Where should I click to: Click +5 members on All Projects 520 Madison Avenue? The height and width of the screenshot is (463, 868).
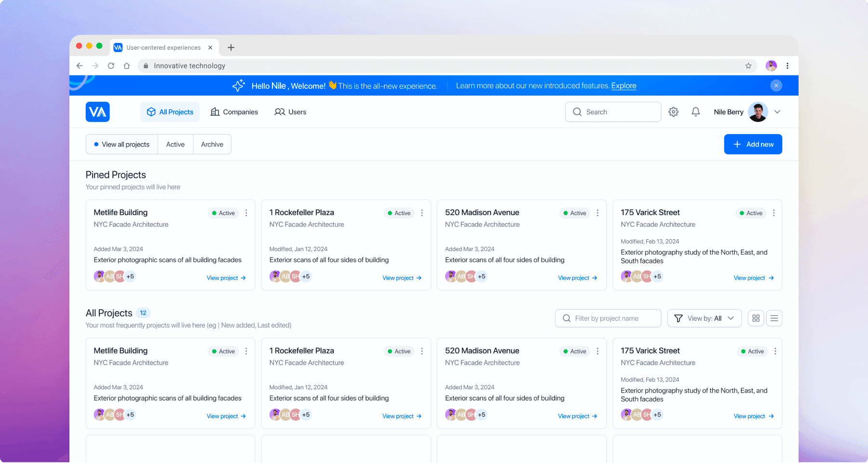pos(481,415)
